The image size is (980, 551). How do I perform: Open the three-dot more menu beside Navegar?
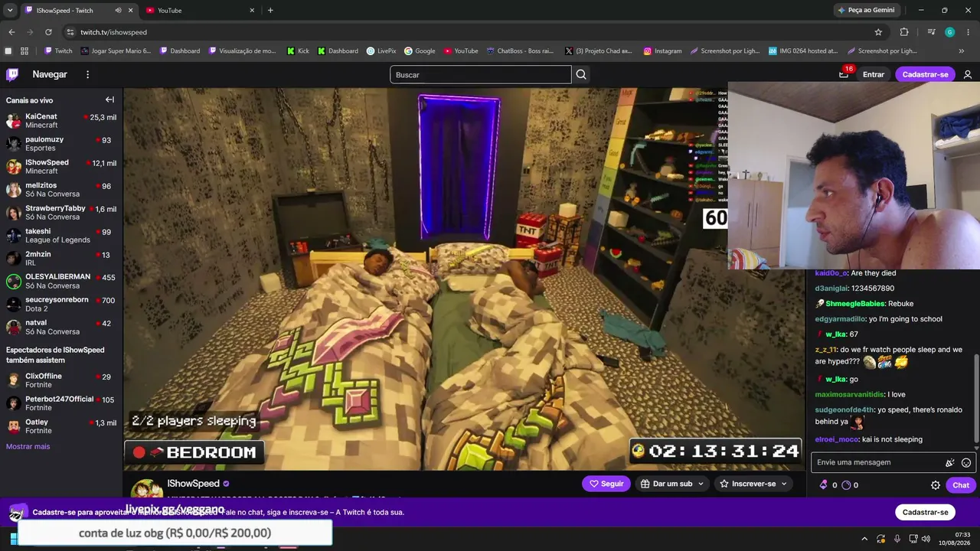click(x=87, y=74)
